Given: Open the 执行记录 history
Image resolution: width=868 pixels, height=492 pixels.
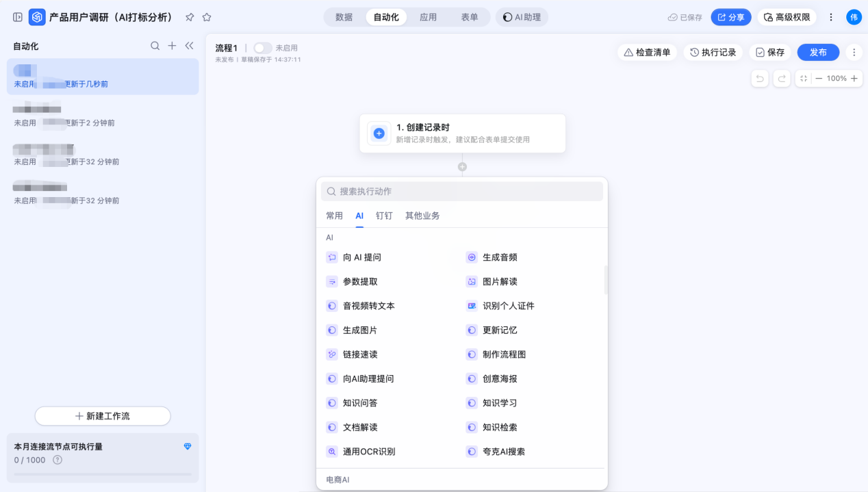Looking at the screenshot, I should (x=713, y=52).
